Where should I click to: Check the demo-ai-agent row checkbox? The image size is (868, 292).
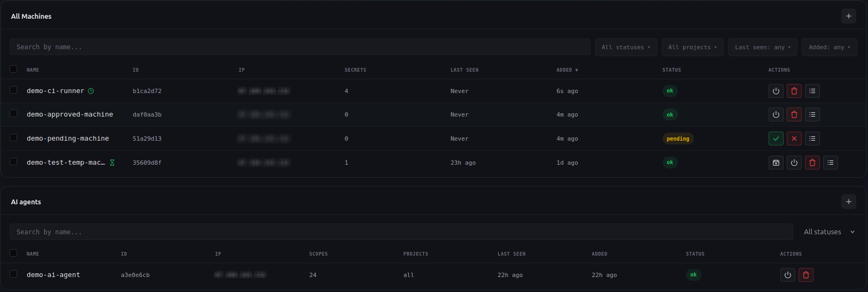point(13,274)
